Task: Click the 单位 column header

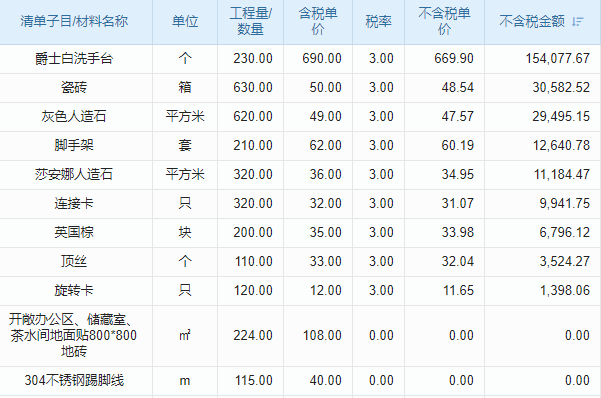Action: pos(185,21)
